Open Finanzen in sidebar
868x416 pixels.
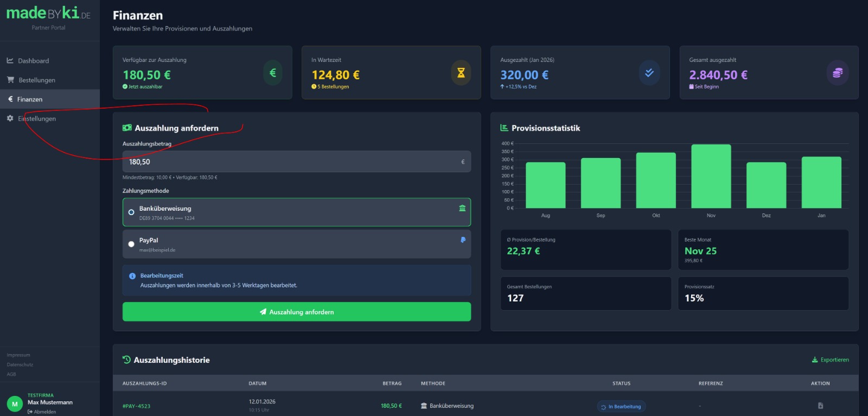coord(50,99)
